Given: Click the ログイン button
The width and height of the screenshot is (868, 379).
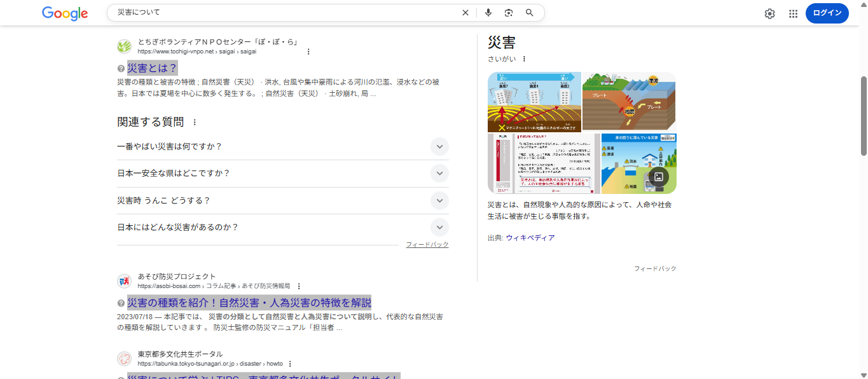Looking at the screenshot, I should click(x=827, y=13).
